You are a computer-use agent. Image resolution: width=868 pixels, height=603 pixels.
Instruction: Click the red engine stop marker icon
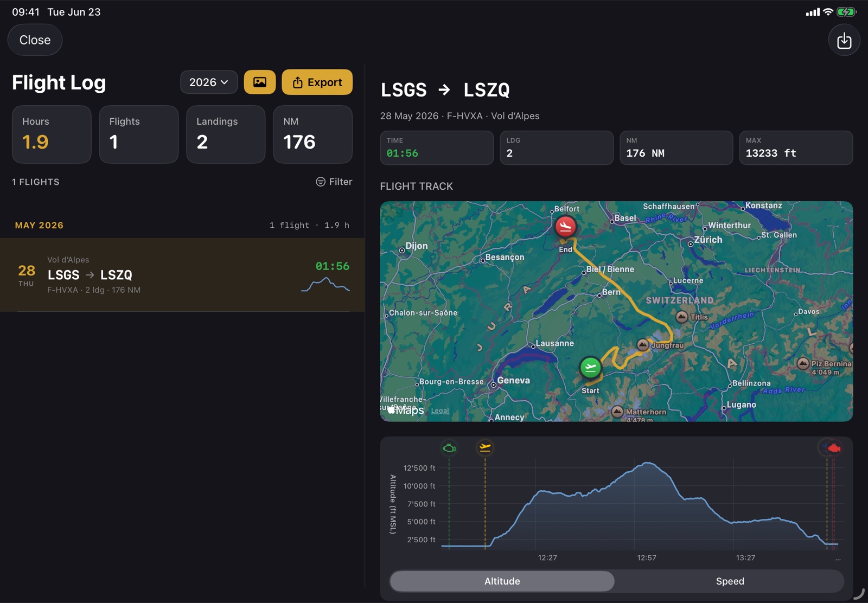pyautogui.click(x=834, y=448)
